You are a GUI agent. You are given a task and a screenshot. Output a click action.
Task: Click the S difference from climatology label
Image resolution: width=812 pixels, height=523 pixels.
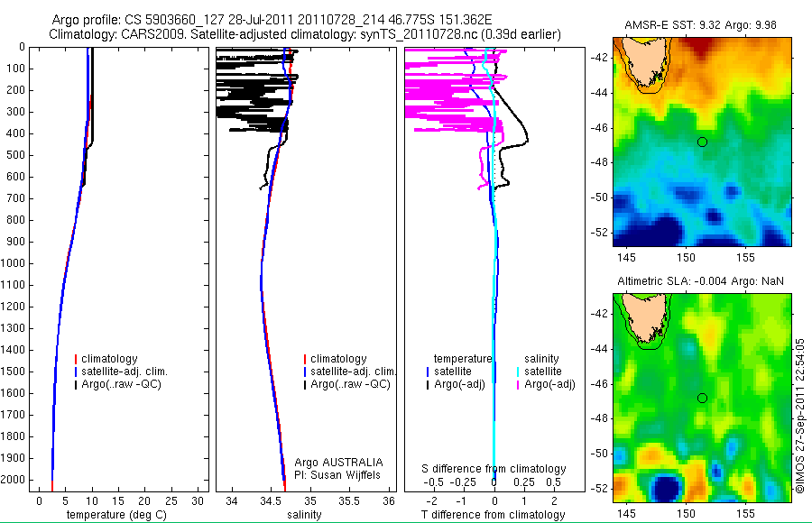point(494,469)
